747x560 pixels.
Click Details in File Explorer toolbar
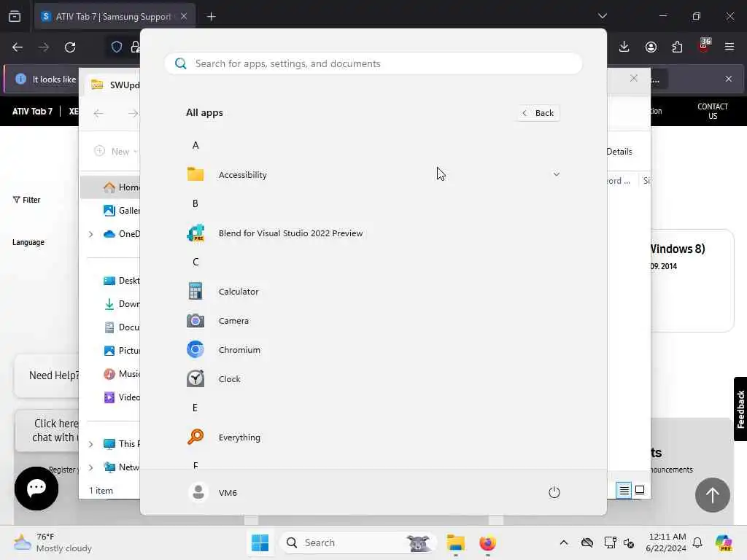point(619,152)
